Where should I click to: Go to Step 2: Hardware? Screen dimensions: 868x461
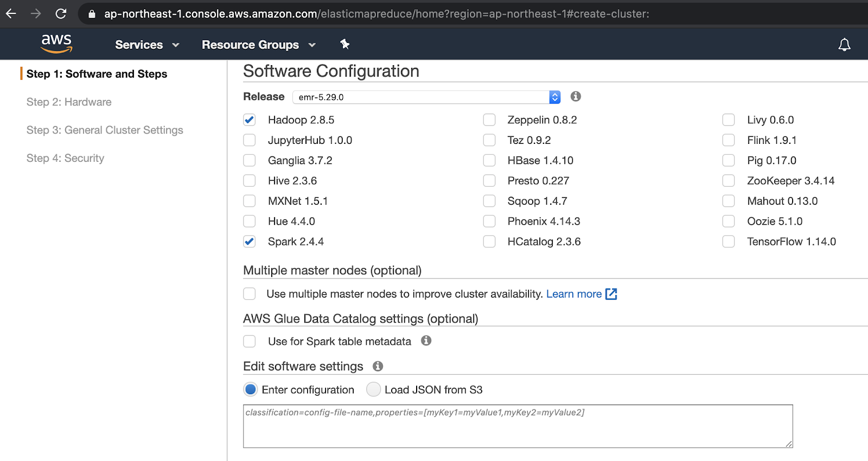pos(69,102)
